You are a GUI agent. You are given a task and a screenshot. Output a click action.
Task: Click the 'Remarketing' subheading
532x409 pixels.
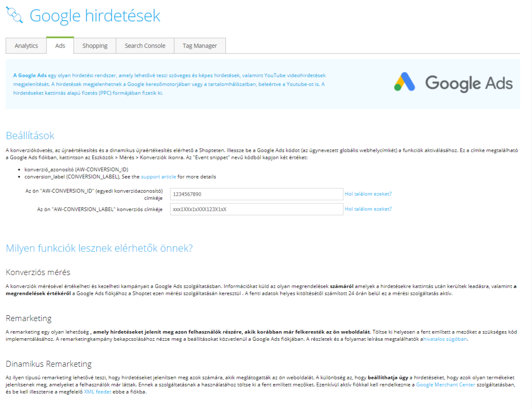[x=28, y=319]
